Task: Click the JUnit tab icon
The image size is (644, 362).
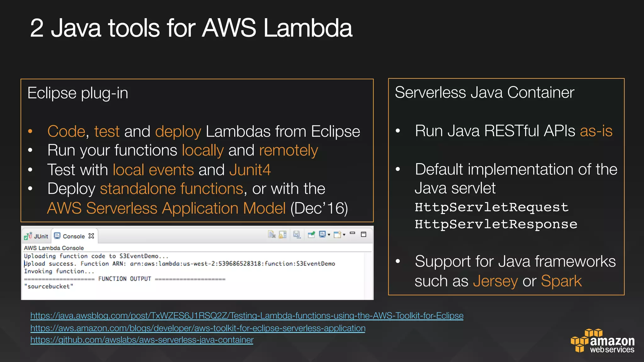Action: tap(28, 236)
